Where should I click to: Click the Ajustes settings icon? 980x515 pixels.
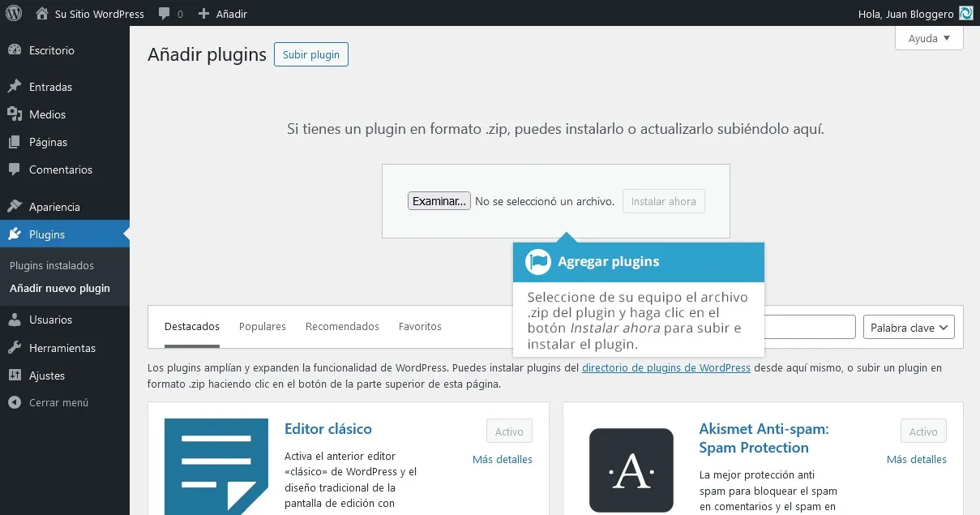pos(15,376)
